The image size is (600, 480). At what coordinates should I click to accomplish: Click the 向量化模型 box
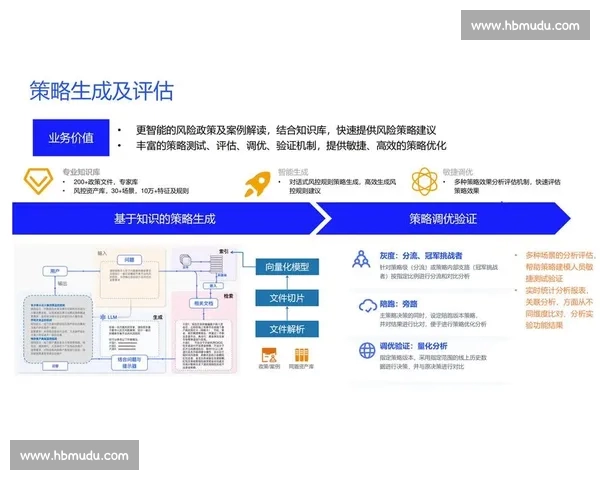pyautogui.click(x=287, y=267)
